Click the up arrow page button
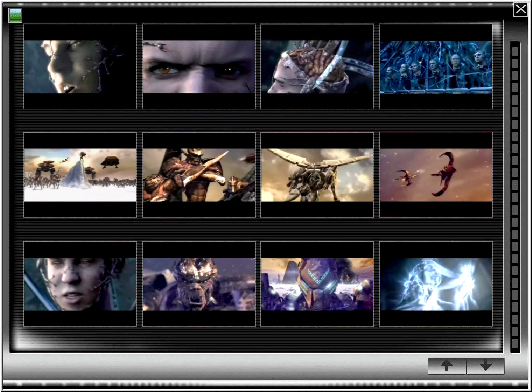This screenshot has height=392, width=532. tap(447, 366)
